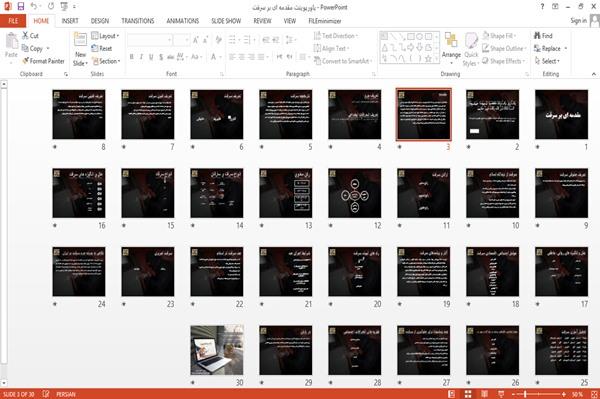The height and width of the screenshot is (399, 600).
Task: Click the Find tool
Action: 543,36
